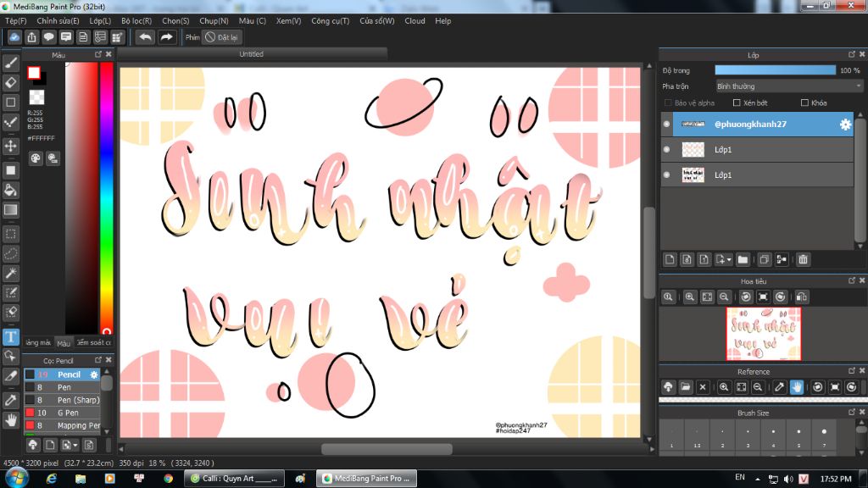Delete layer using the trash icon
Viewport: 868px width, 488px height.
[804, 259]
